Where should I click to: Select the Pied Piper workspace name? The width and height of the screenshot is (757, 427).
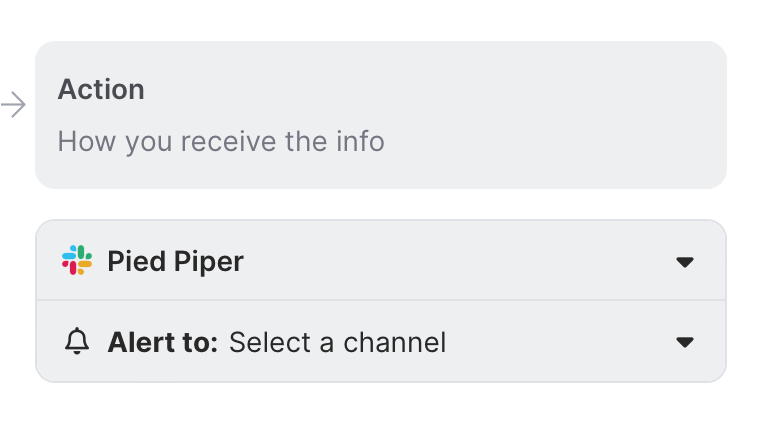click(x=175, y=262)
